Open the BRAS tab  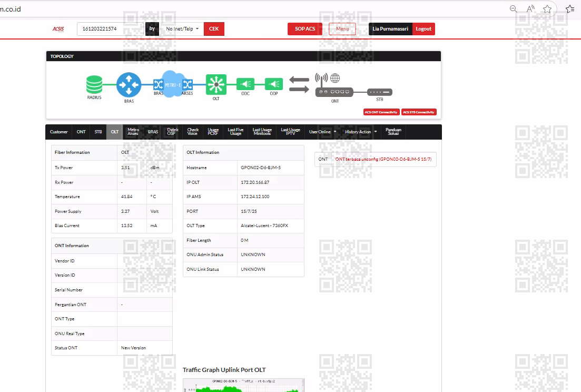pyautogui.click(x=153, y=132)
